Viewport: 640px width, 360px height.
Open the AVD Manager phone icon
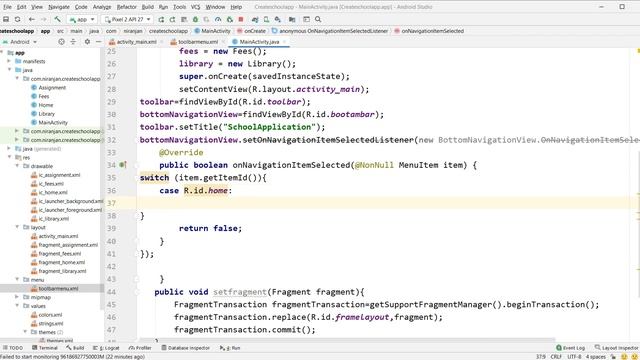click(266, 19)
